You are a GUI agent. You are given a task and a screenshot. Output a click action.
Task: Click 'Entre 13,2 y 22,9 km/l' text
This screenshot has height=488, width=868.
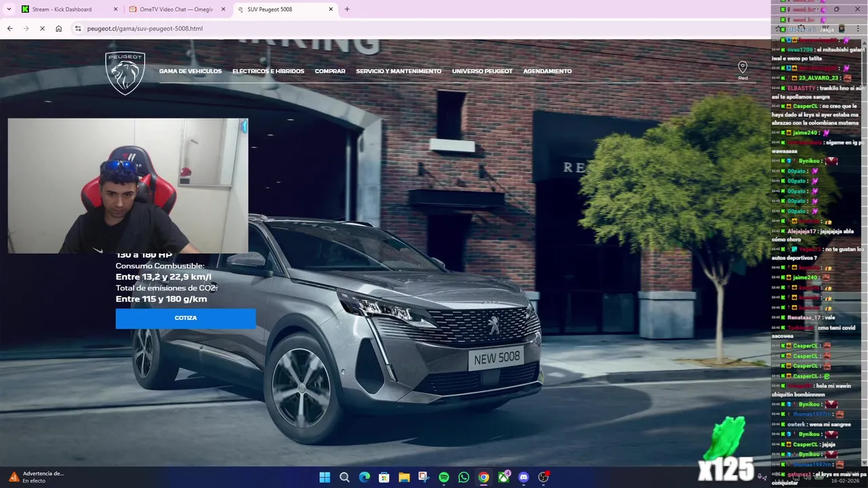coord(163,277)
